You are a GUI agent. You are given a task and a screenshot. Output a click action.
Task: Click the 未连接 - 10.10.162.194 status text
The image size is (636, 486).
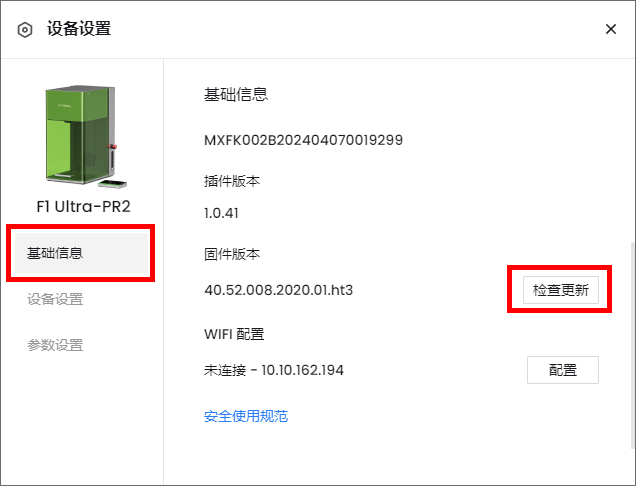[x=273, y=370]
